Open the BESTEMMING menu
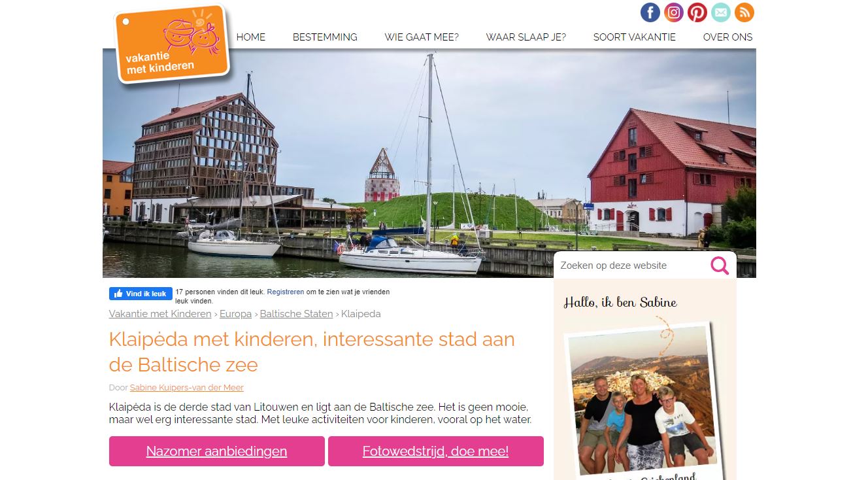The height and width of the screenshot is (480, 868). pos(325,37)
